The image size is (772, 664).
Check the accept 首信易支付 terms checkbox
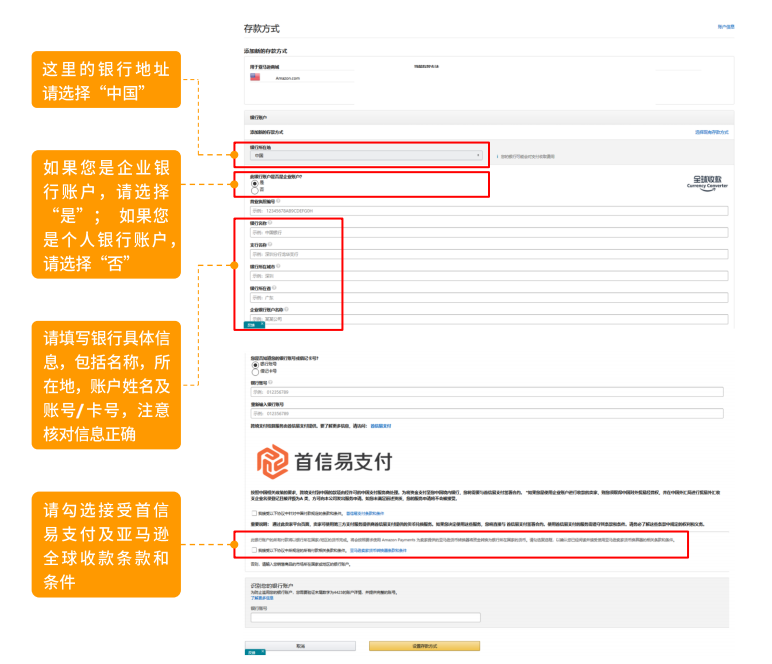254,513
